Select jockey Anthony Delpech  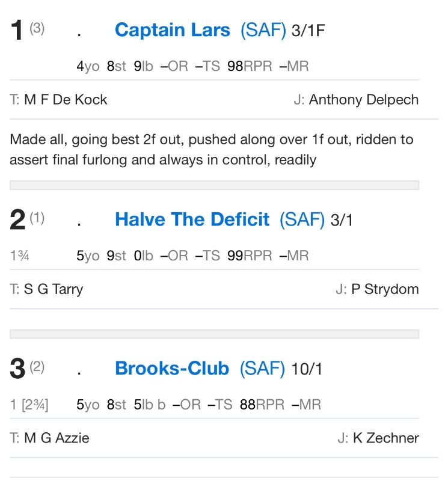[x=363, y=100]
